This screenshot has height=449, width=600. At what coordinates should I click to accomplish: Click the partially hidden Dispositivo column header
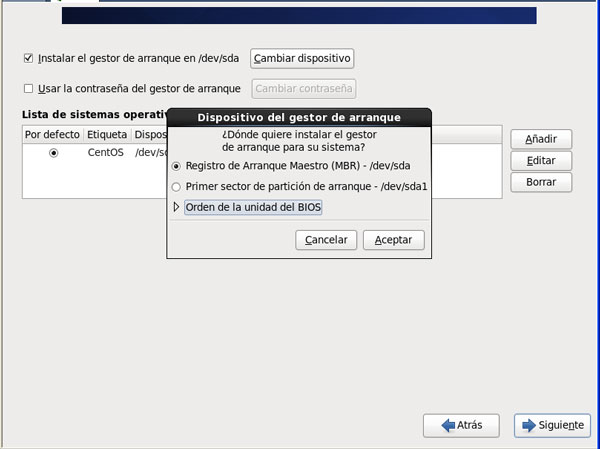[150, 134]
